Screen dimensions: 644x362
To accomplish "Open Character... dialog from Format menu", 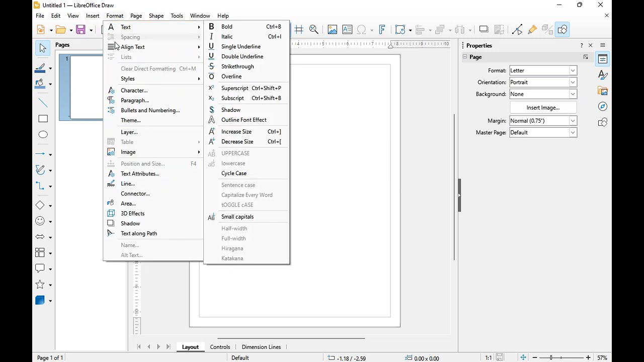I will tap(153, 90).
